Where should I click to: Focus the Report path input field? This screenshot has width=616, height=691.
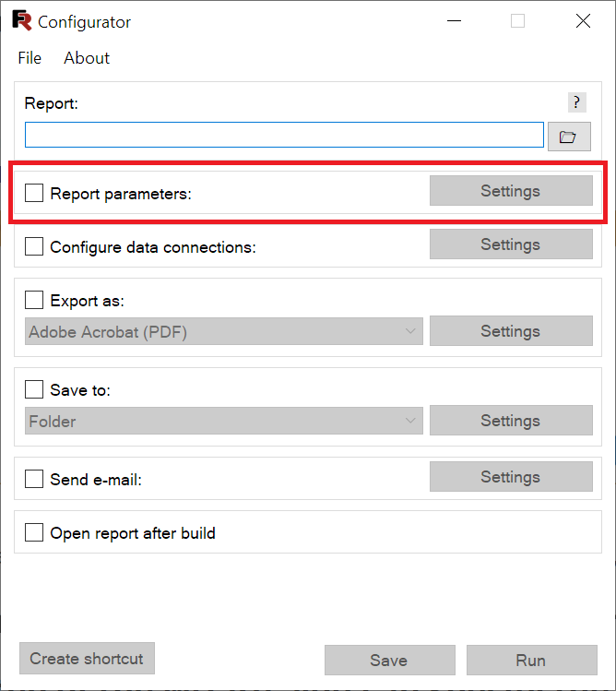pyautogui.click(x=284, y=135)
